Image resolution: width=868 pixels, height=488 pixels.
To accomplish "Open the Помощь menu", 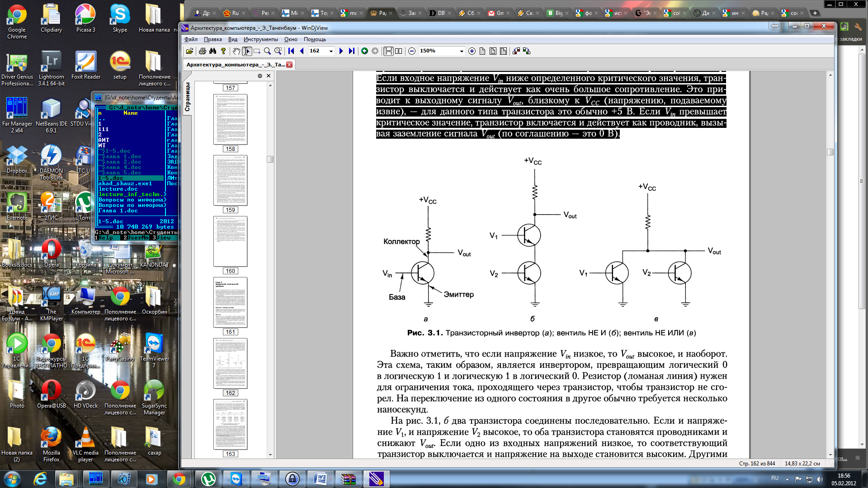I will pyautogui.click(x=315, y=39).
